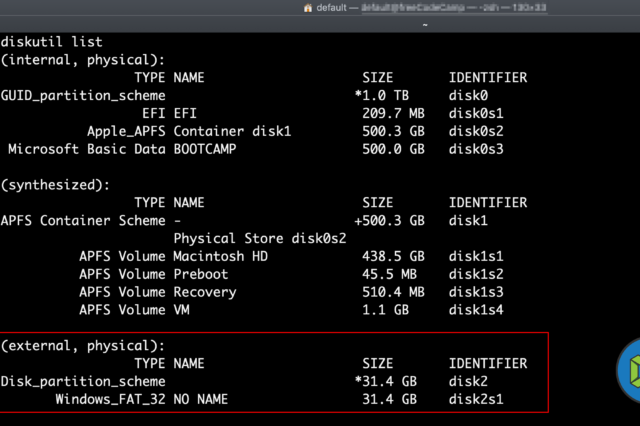Click the (external, physical) heading
This screenshot has width=640, height=426.
click(x=82, y=345)
